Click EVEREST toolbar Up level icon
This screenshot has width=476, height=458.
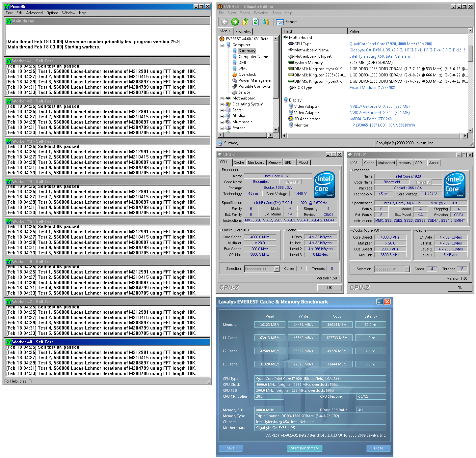[245, 22]
